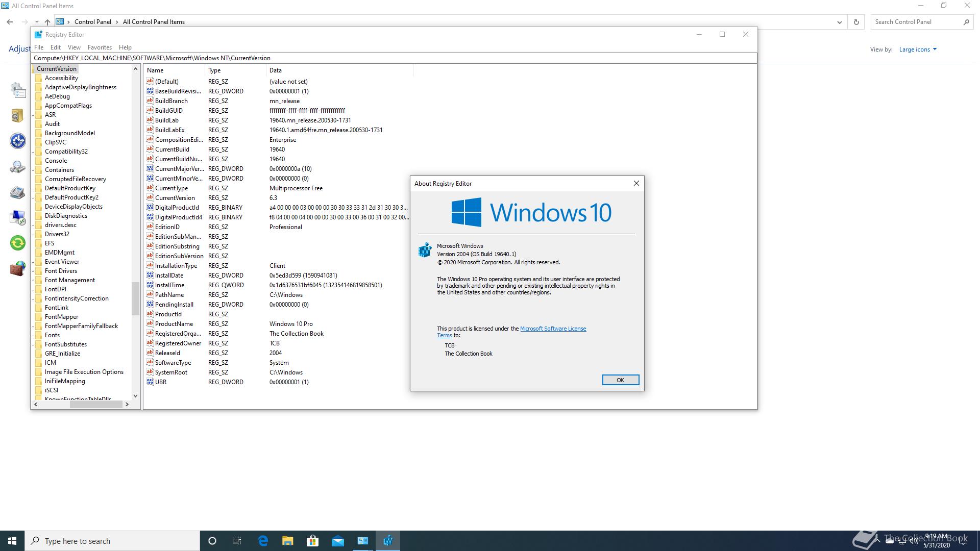Viewport: 980px width, 551px height.
Task: Click the registry path address field
Action: click(x=394, y=58)
